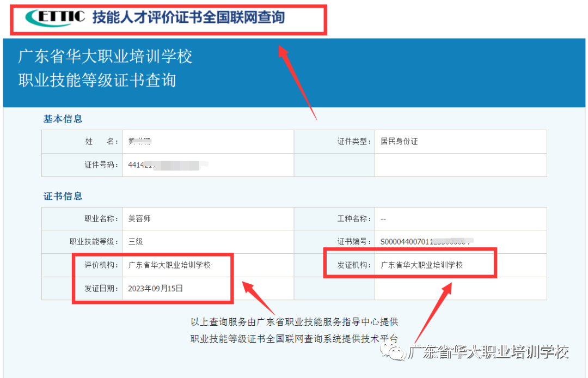
Task: Select the 美容师 occupation value
Action: tap(139, 218)
